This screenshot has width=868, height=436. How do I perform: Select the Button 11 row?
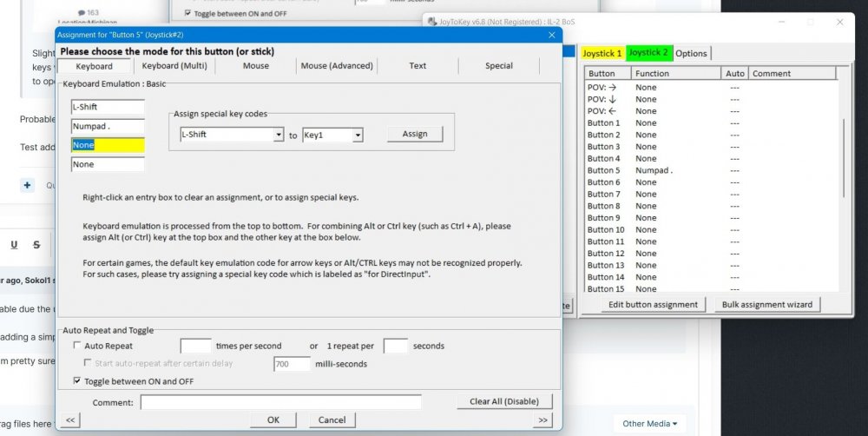pyautogui.click(x=710, y=241)
